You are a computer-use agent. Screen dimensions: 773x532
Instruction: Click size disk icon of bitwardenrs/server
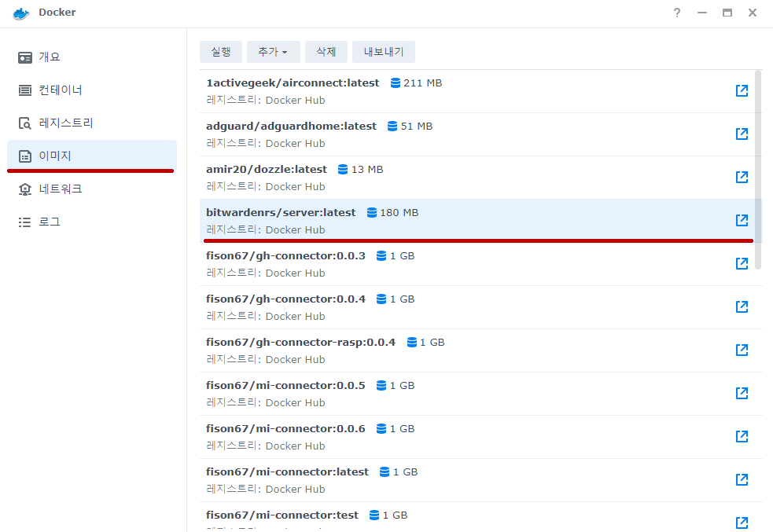(372, 212)
